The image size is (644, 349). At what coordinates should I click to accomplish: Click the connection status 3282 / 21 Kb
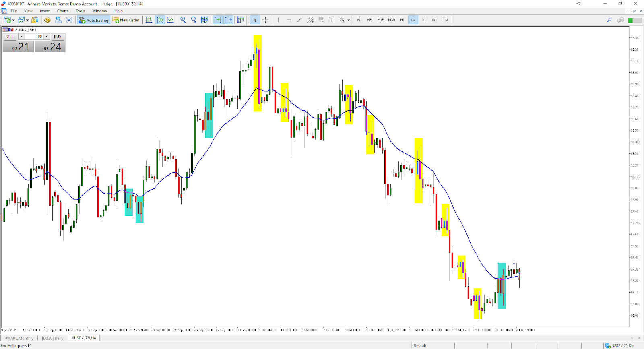(x=620, y=345)
